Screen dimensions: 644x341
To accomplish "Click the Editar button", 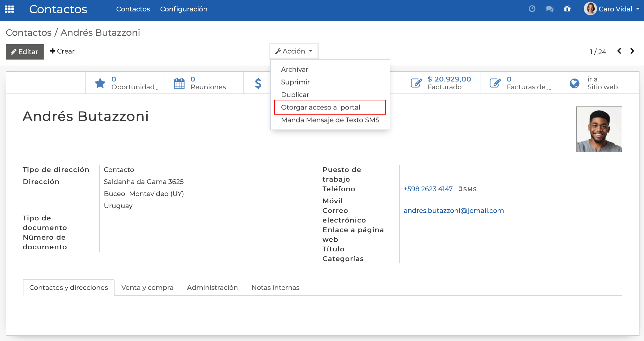I will (24, 51).
